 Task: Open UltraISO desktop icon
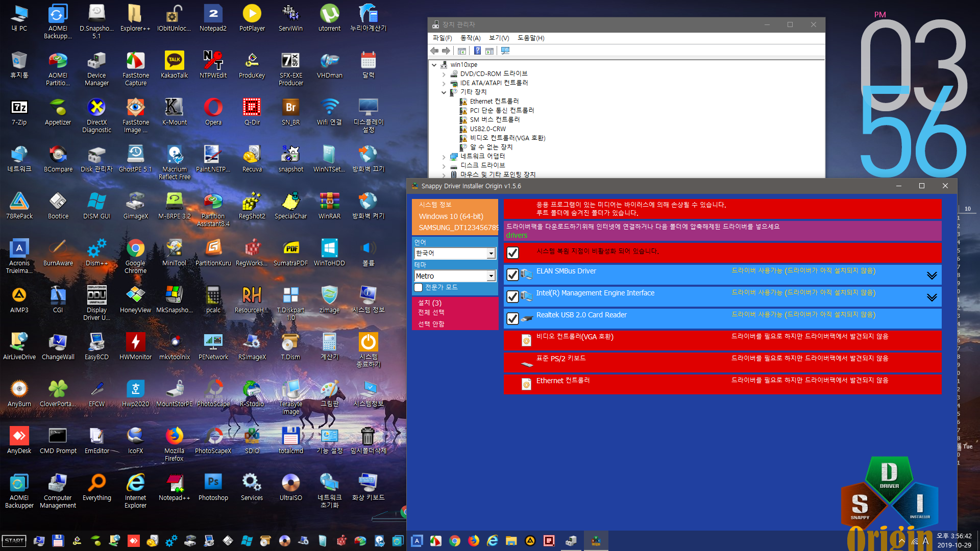point(290,487)
